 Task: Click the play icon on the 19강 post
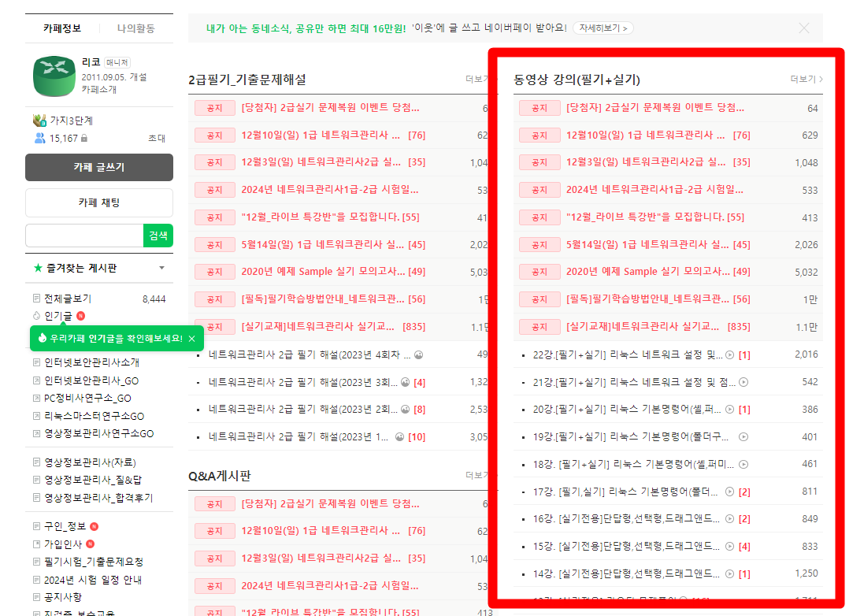click(x=743, y=437)
